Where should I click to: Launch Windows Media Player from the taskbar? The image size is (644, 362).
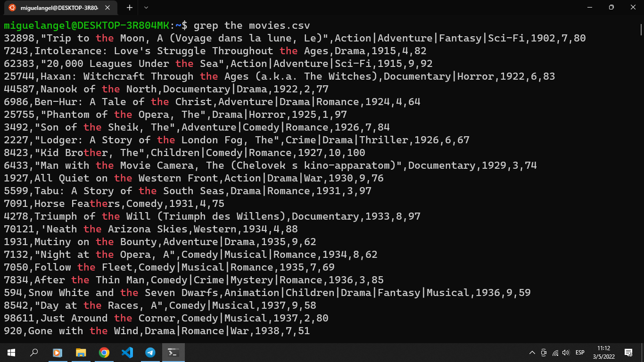(58, 352)
